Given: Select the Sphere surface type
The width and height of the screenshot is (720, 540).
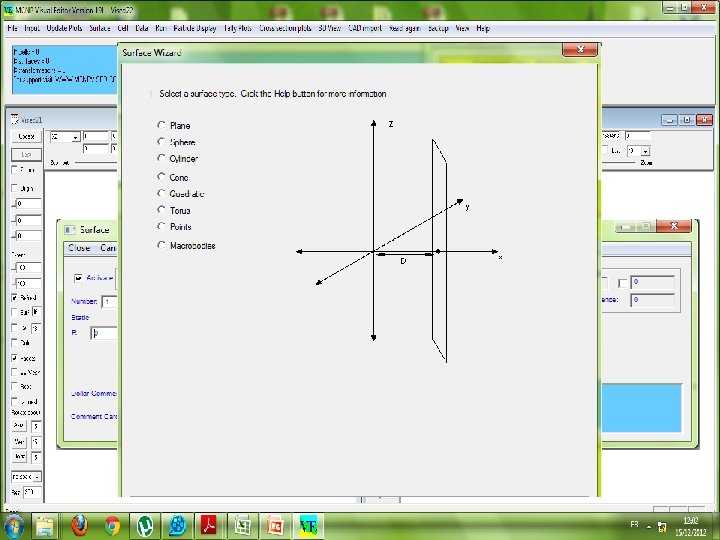Looking at the screenshot, I should click(161, 142).
